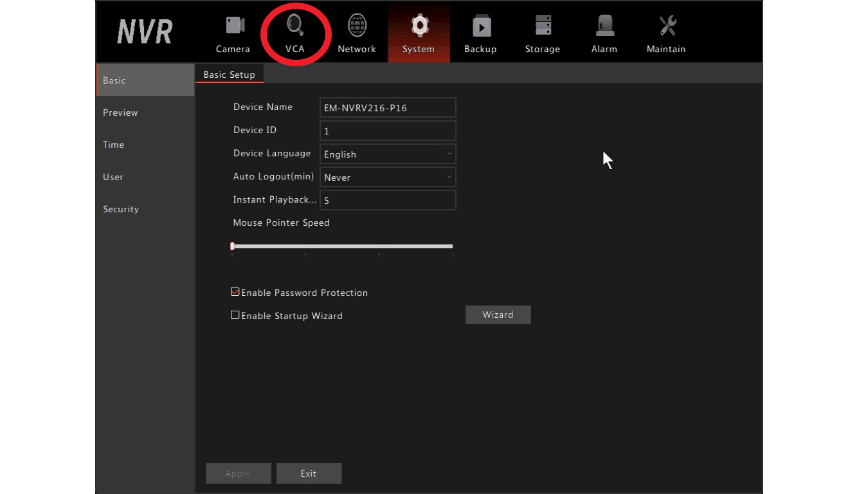
Task: Open the Maintain tools icon
Action: click(667, 26)
